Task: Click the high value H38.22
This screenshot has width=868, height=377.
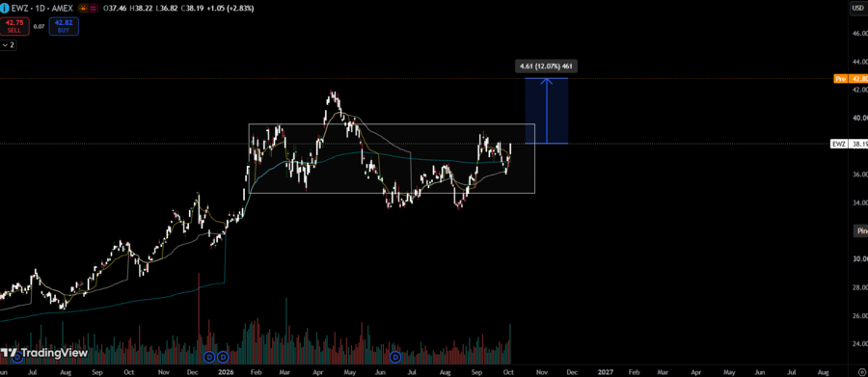Action: [141, 9]
